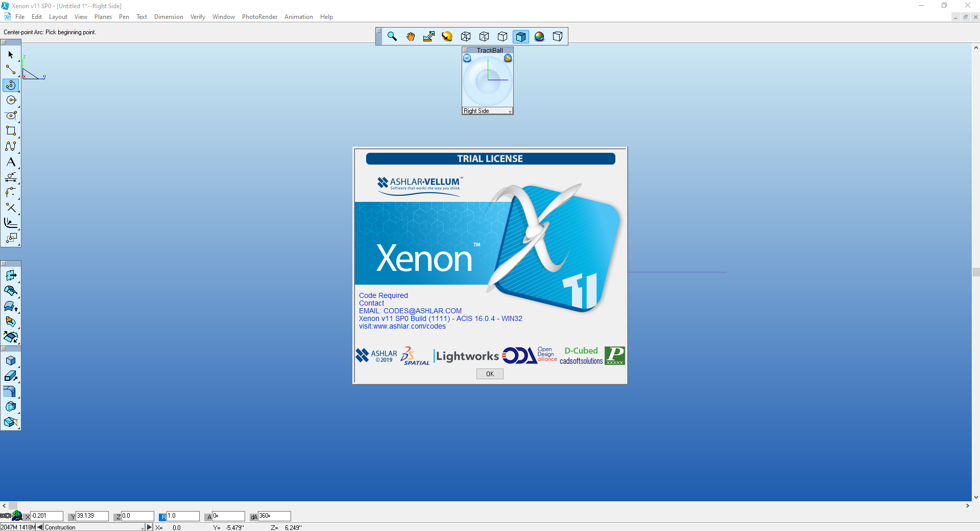Select the orange surface trim tool
The image size is (980, 531).
(x=11, y=321)
